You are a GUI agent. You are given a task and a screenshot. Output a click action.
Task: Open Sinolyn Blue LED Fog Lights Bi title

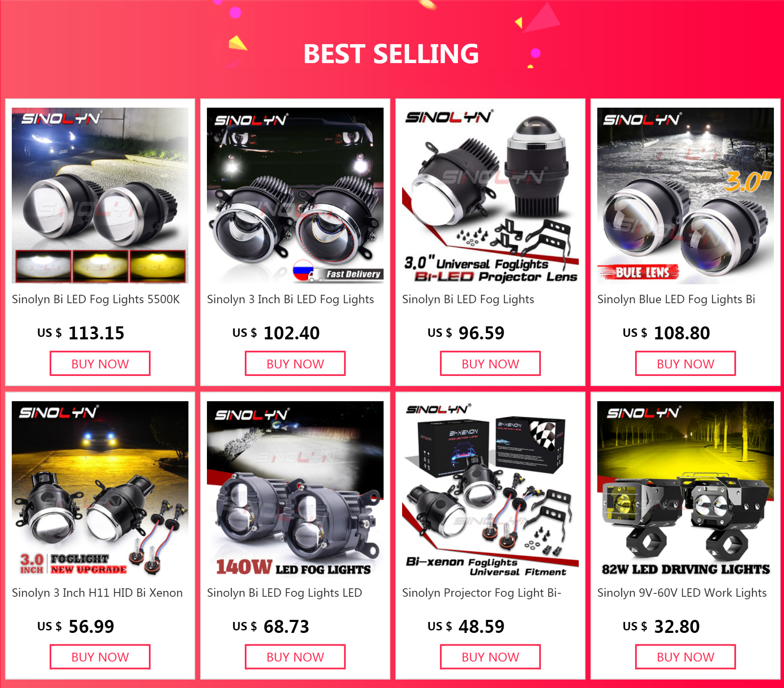[676, 299]
